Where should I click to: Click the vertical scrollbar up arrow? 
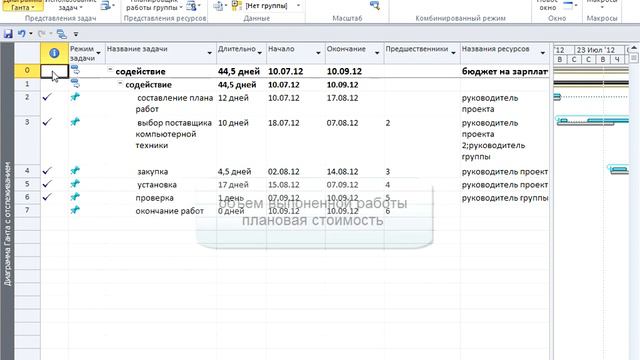click(x=633, y=48)
